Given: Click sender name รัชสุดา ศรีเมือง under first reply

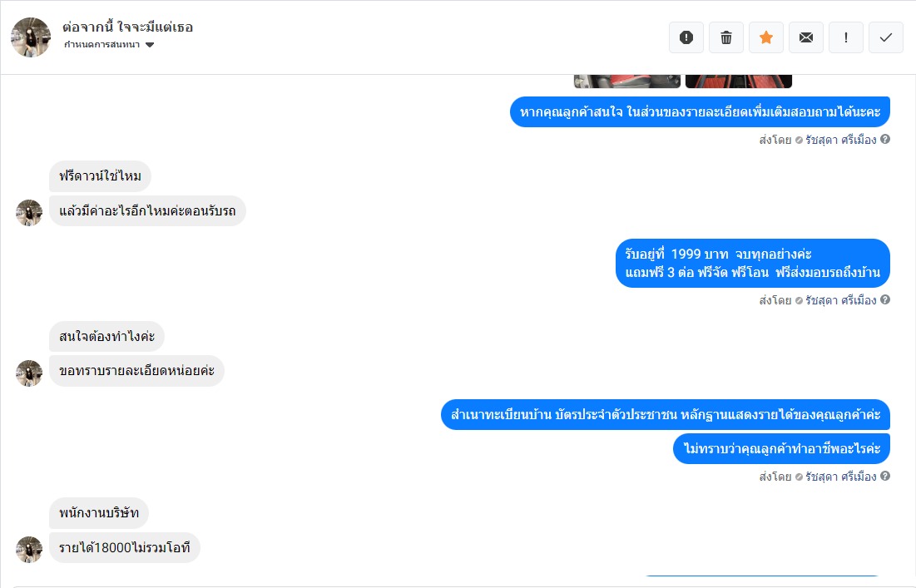Looking at the screenshot, I should 840,140.
